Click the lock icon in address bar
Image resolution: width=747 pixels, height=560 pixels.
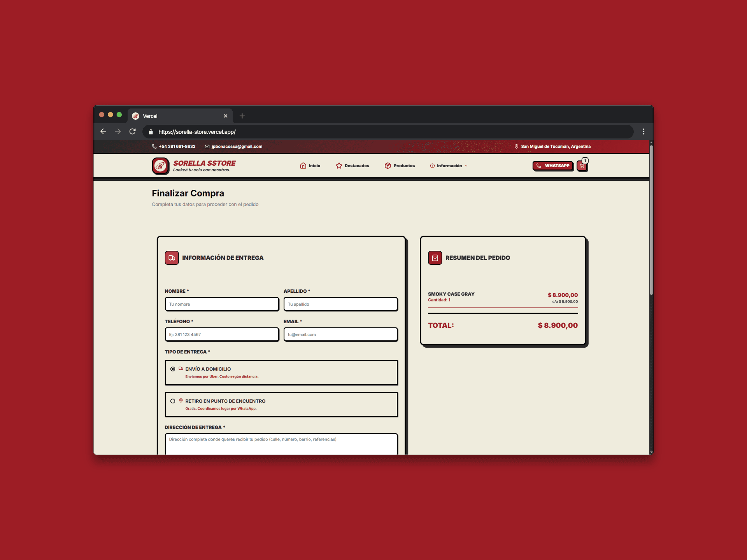151,132
